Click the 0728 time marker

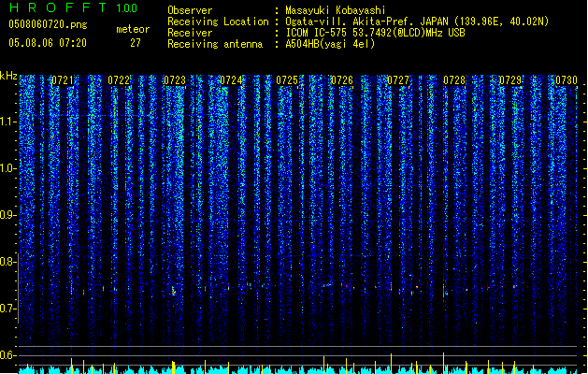(x=454, y=80)
